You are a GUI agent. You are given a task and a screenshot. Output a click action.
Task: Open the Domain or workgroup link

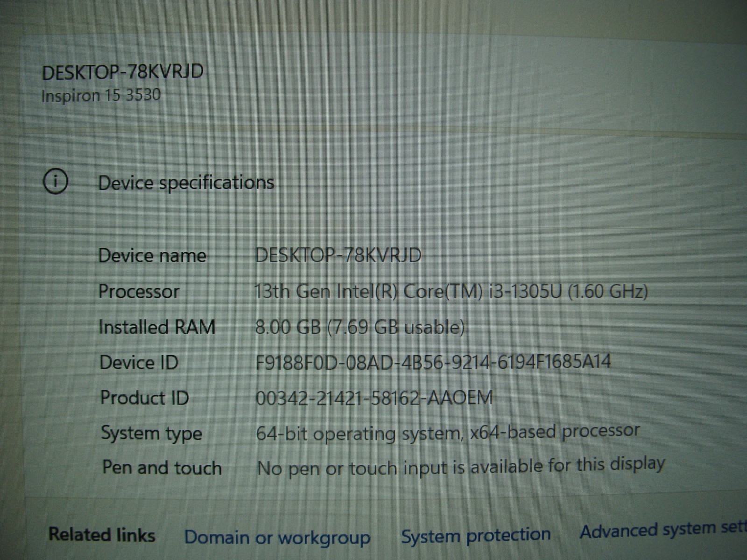pyautogui.click(x=277, y=537)
